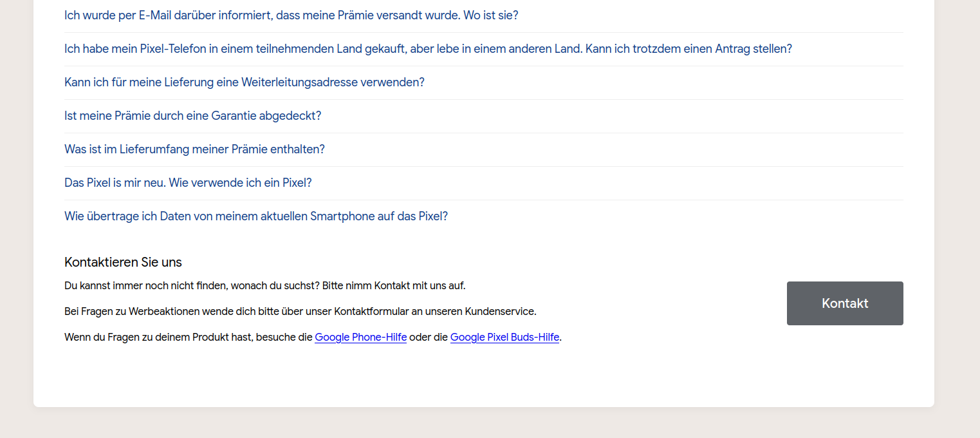Follow the Google Pixel Buds-Hilfe link
Screen dimensions: 980x438
(504, 337)
